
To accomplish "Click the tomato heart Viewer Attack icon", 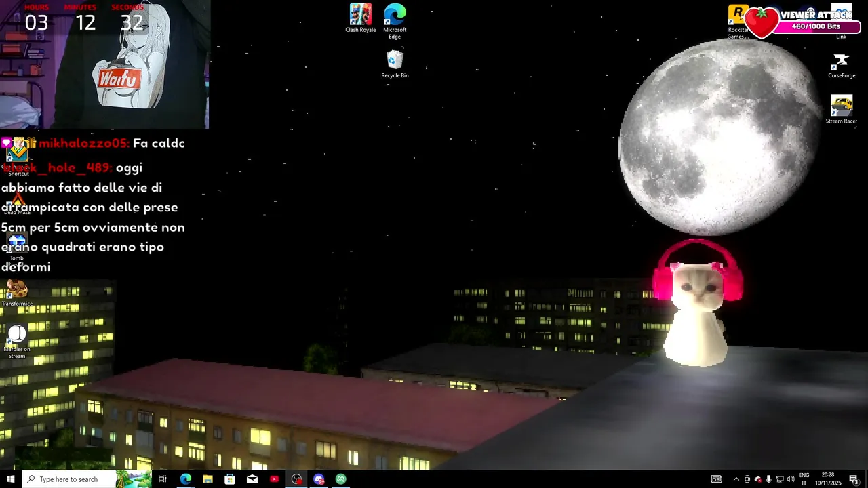I will pyautogui.click(x=762, y=22).
